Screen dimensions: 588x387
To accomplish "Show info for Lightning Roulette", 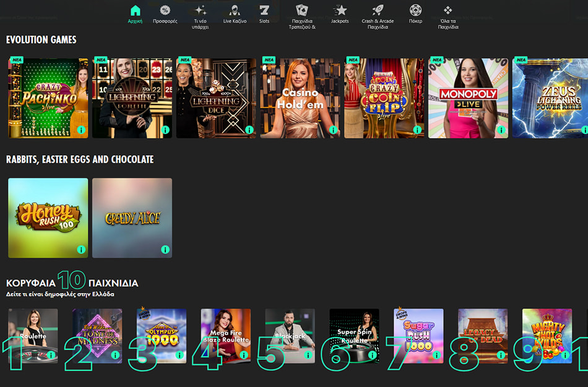I will point(165,130).
